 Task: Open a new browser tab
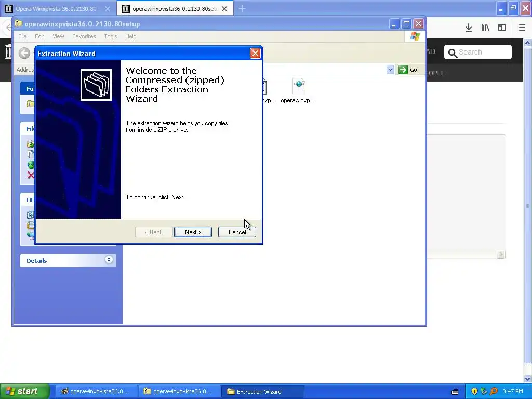[242, 8]
